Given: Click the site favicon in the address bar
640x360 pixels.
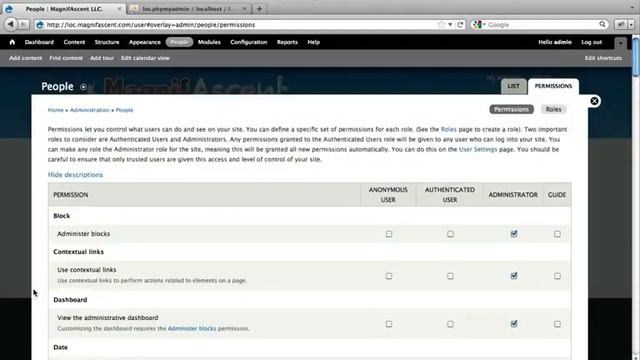Looking at the screenshot, I should (x=40, y=25).
